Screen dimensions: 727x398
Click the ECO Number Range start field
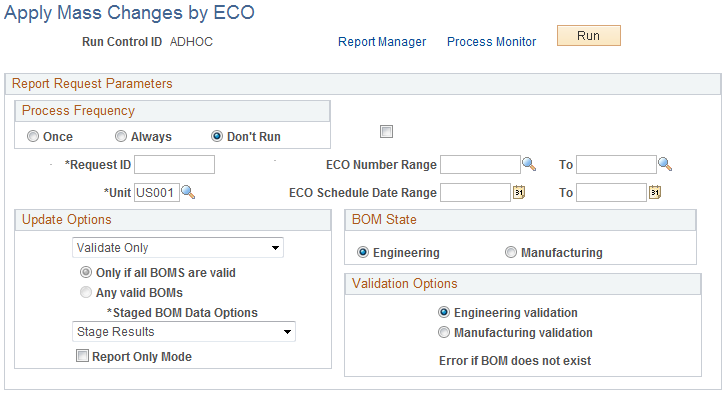click(480, 165)
